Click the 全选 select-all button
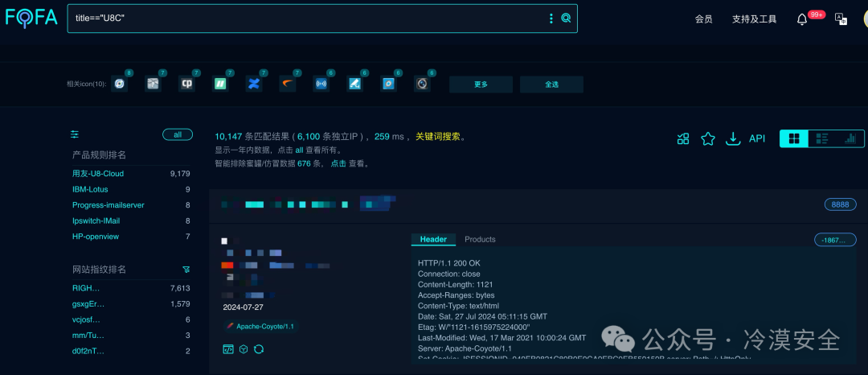This screenshot has height=375, width=868. 551,84
